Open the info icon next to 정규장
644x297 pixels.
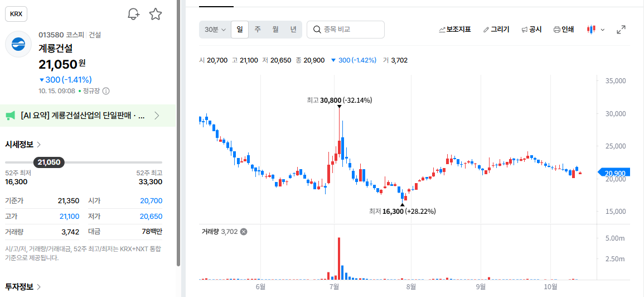pos(106,91)
